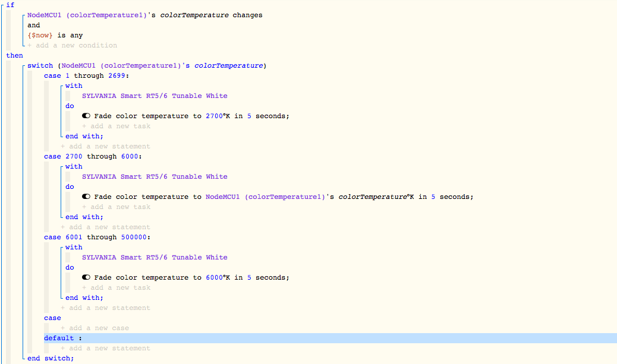Click 'do' keyword in case 2700 through 6000
This screenshot has height=364, width=617.
(70, 186)
